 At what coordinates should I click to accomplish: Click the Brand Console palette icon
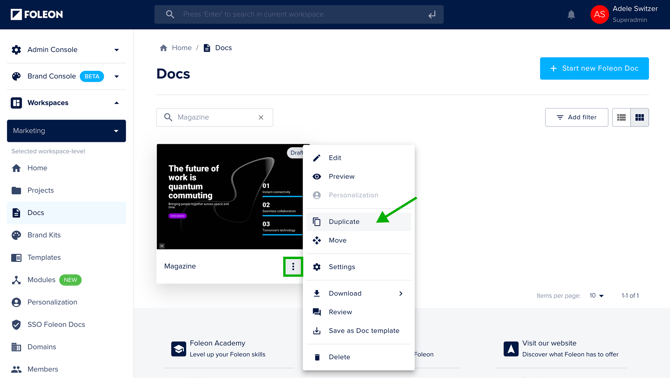point(16,76)
